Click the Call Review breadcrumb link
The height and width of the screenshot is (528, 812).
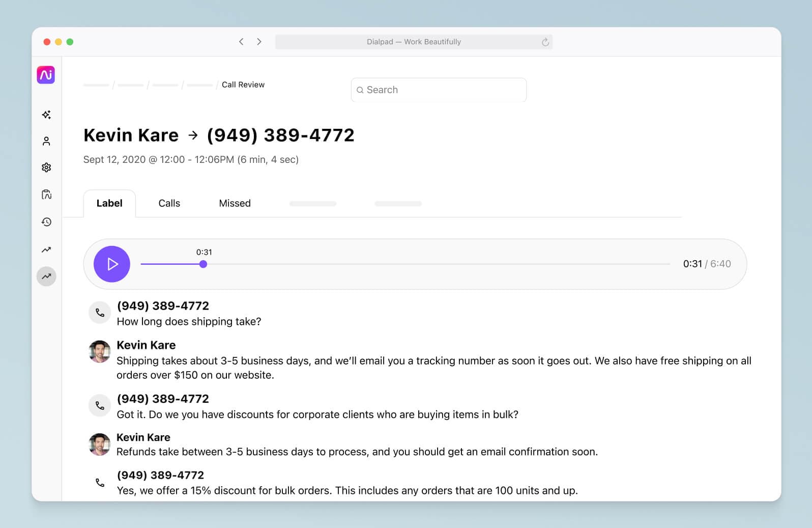[x=243, y=85]
